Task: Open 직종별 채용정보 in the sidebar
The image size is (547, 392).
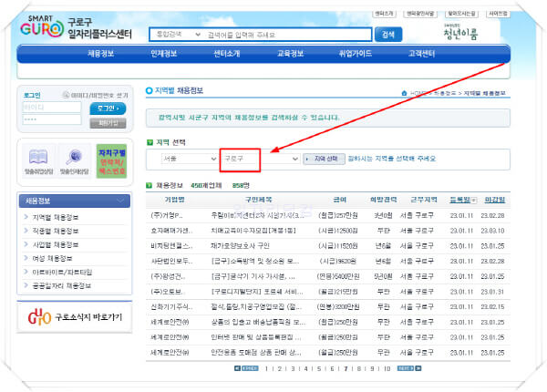Action: pos(56,231)
